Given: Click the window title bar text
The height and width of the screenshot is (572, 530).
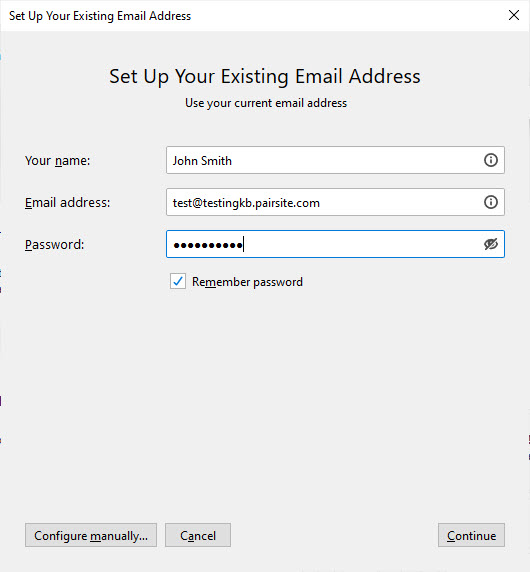Looking at the screenshot, I should coord(100,16).
